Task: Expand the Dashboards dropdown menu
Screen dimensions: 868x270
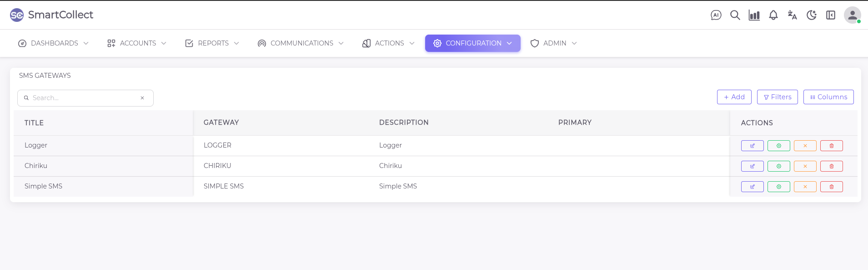Action: pos(54,43)
